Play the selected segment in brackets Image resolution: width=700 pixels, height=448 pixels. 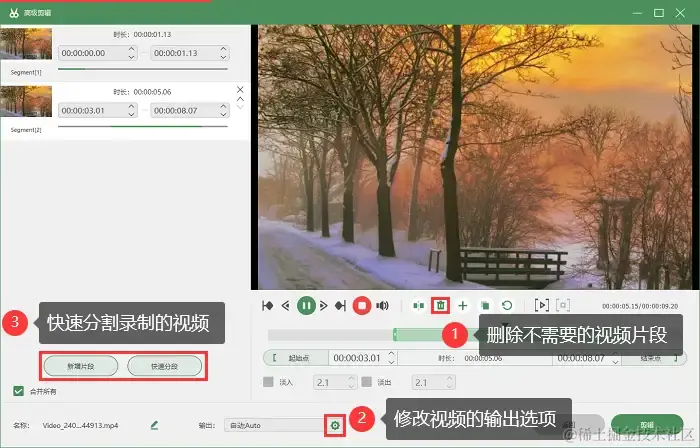[542, 306]
